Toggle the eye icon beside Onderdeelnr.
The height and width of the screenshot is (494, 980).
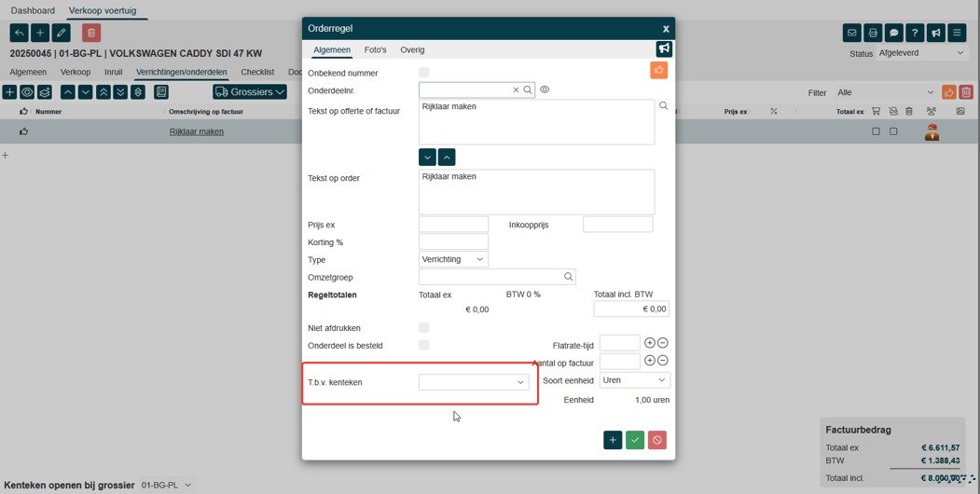(x=545, y=90)
